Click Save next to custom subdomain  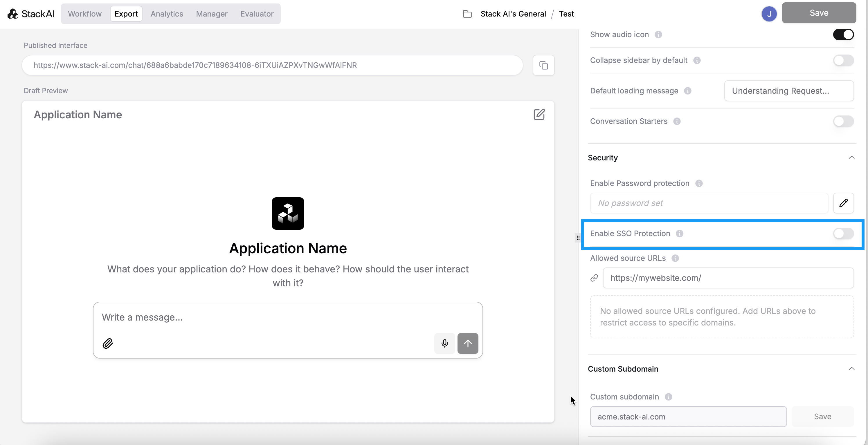click(x=822, y=416)
